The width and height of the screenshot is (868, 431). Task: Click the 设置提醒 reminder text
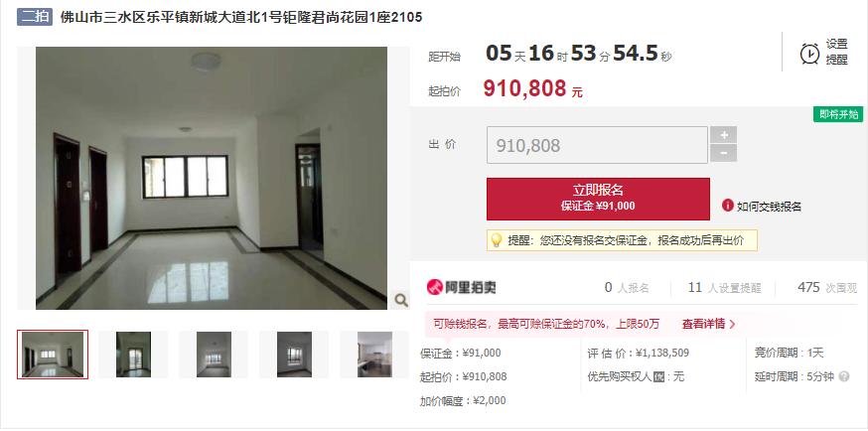(837, 52)
